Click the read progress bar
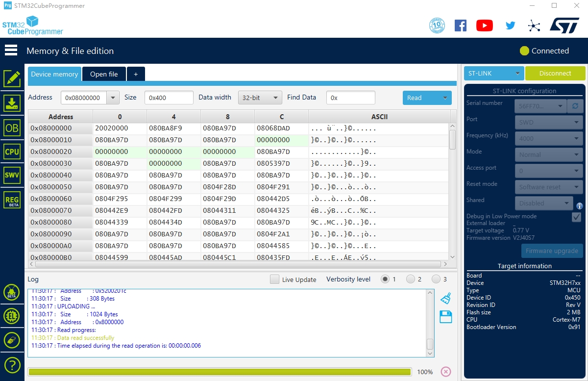The width and height of the screenshot is (588, 381). coord(220,372)
